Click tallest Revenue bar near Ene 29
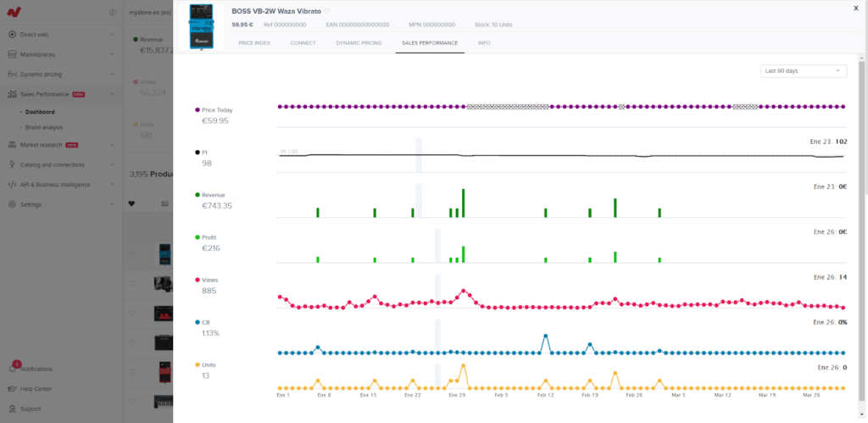 click(x=463, y=203)
